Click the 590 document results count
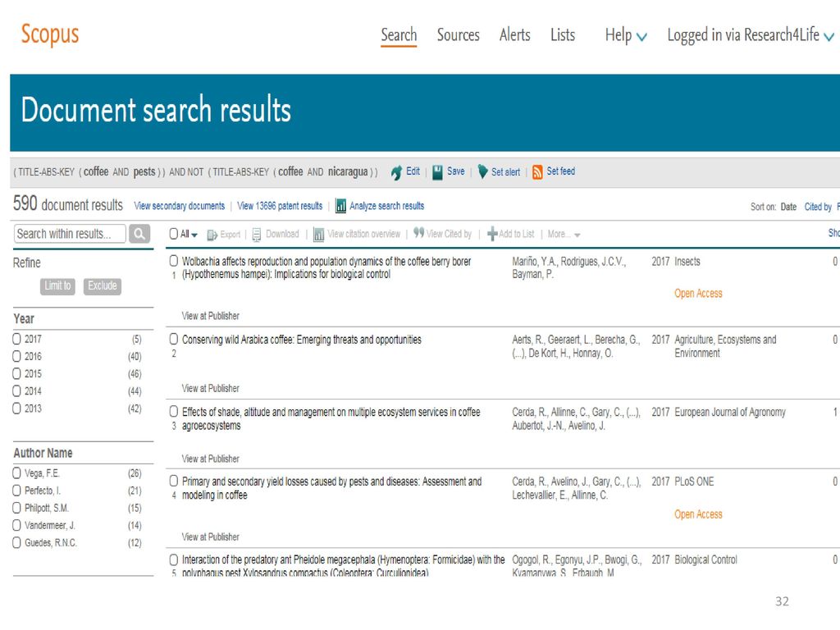840x630 pixels. (x=68, y=204)
